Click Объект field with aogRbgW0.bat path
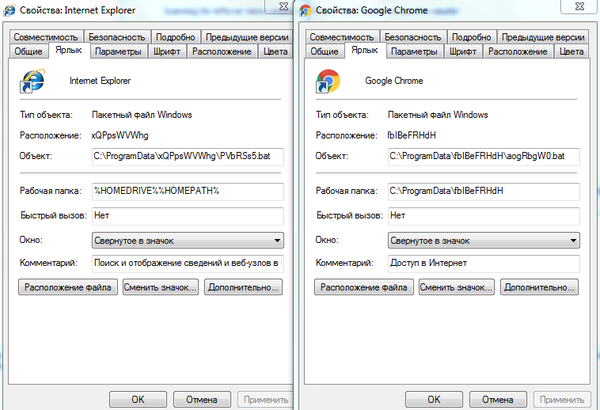The image size is (600, 410). click(x=484, y=157)
